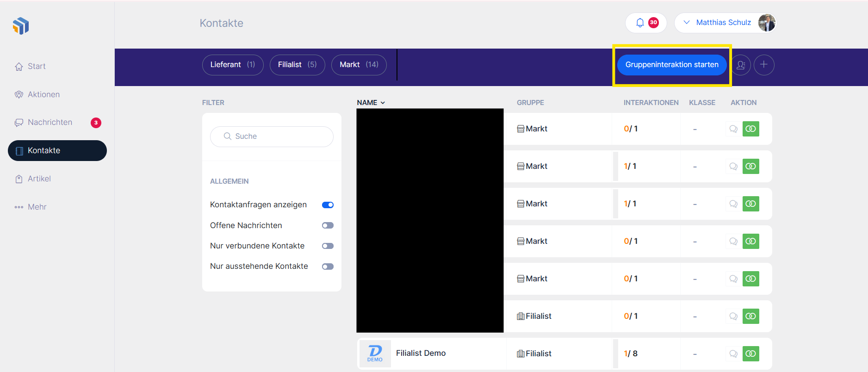
Task: Open the contact requests person icon
Action: click(x=741, y=65)
